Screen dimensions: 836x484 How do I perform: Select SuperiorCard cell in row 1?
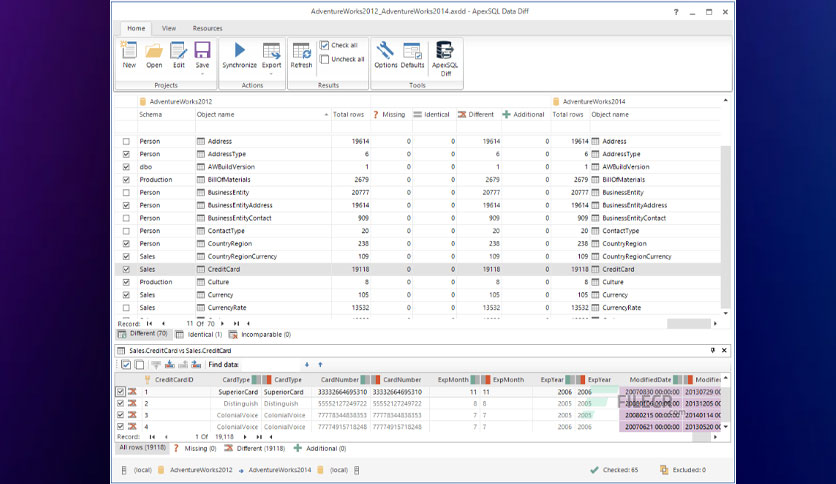[x=238, y=392]
